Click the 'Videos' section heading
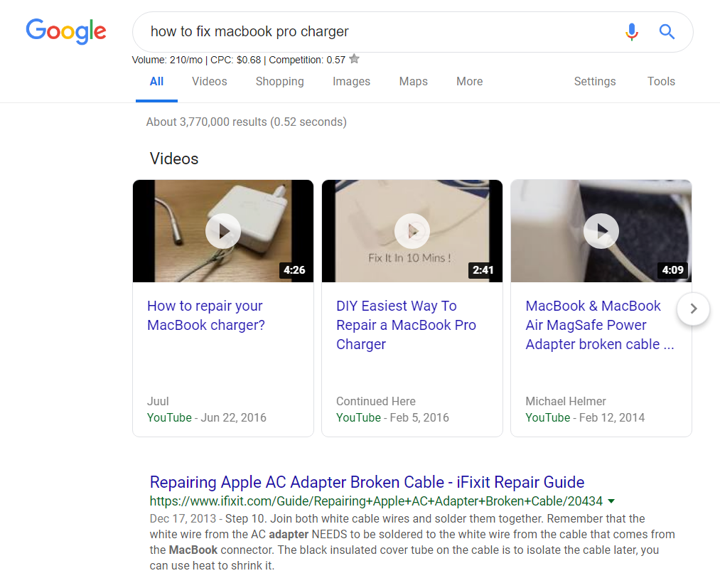The width and height of the screenshot is (720, 588). pos(174,159)
